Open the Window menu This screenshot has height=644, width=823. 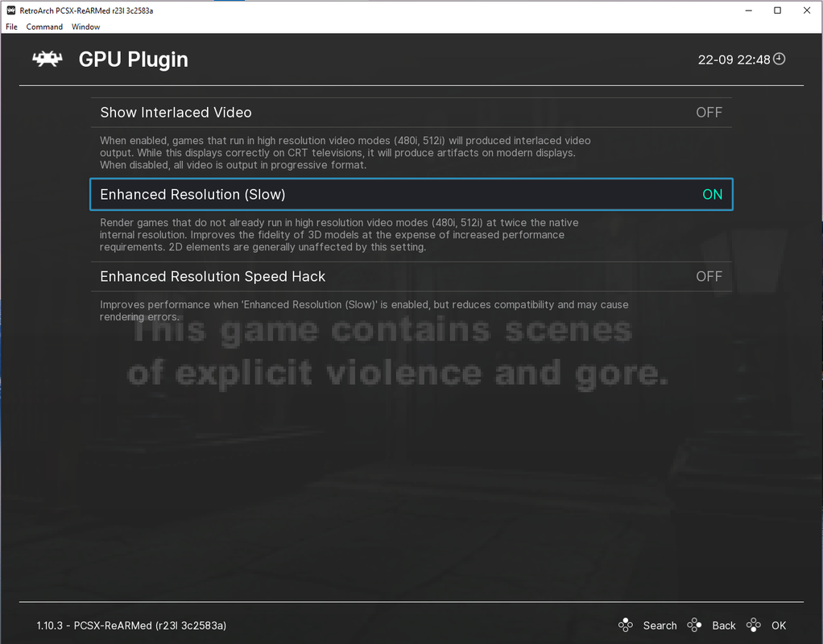pyautogui.click(x=85, y=27)
